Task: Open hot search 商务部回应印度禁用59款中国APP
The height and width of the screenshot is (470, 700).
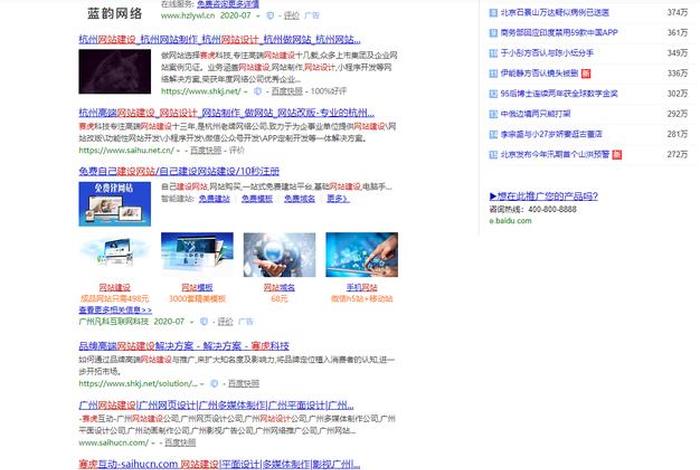Action: (x=559, y=33)
